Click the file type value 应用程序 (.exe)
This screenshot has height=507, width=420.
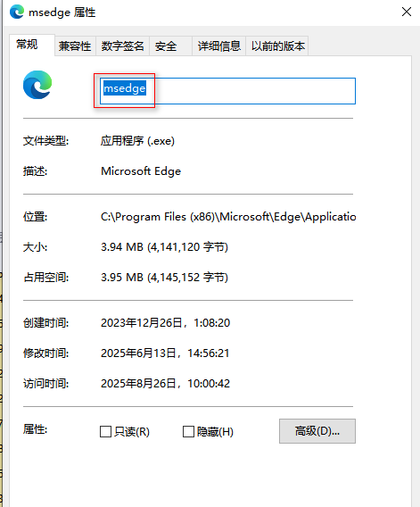click(137, 141)
